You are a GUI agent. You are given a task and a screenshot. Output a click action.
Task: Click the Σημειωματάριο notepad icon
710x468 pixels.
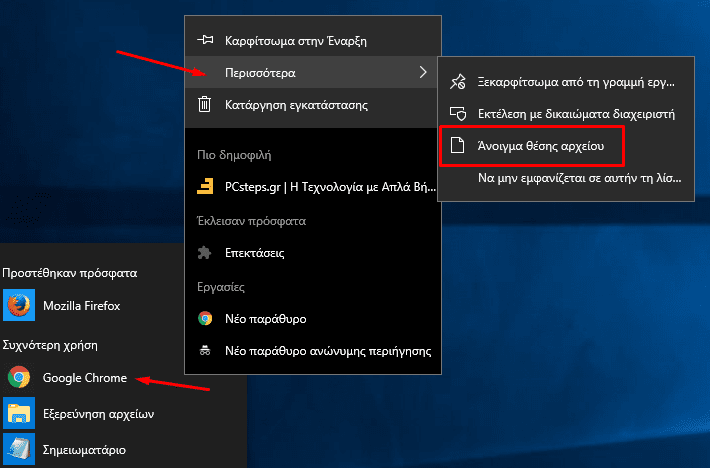(x=19, y=449)
